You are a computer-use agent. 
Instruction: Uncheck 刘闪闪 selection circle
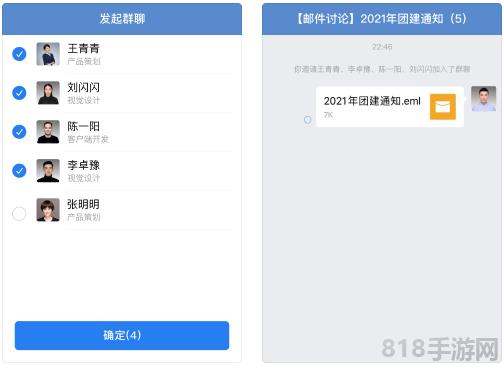[19, 93]
